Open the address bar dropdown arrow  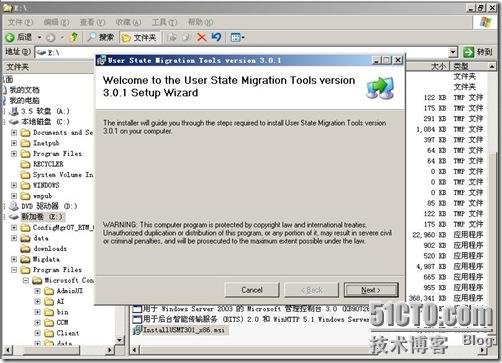453,52
